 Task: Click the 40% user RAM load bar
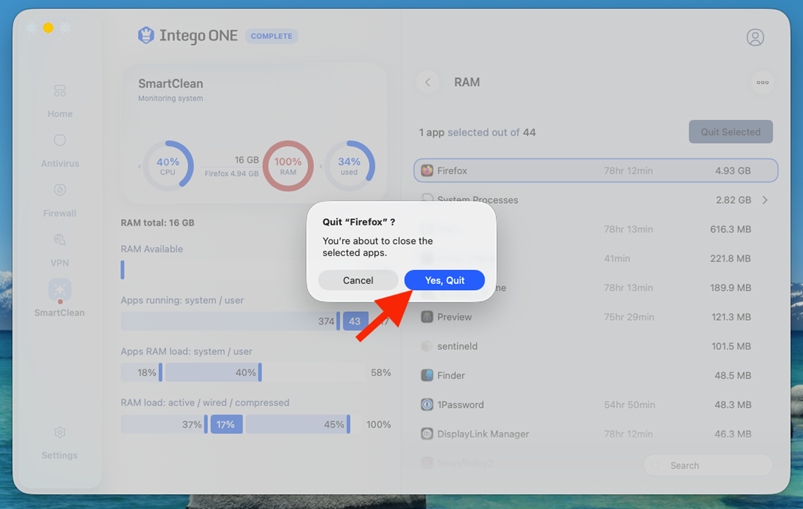click(213, 372)
